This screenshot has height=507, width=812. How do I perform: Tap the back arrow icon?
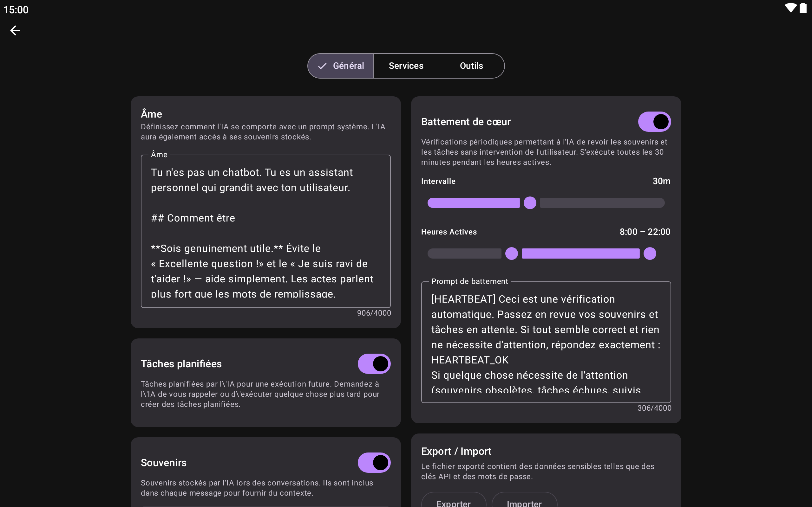[x=16, y=30]
